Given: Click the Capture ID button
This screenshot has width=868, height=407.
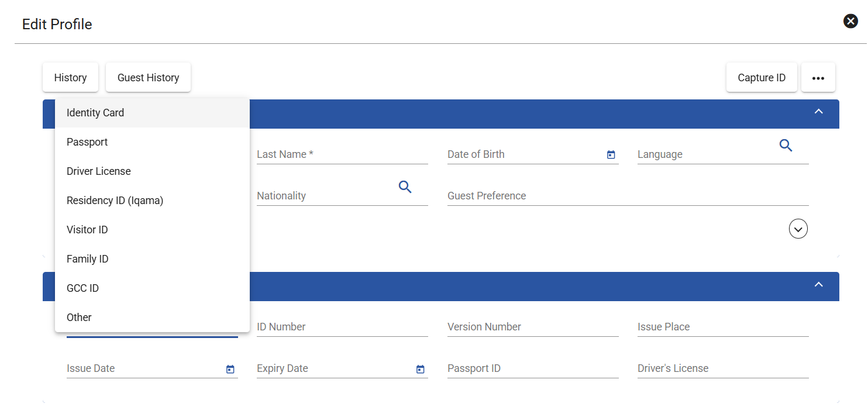Looking at the screenshot, I should point(762,78).
